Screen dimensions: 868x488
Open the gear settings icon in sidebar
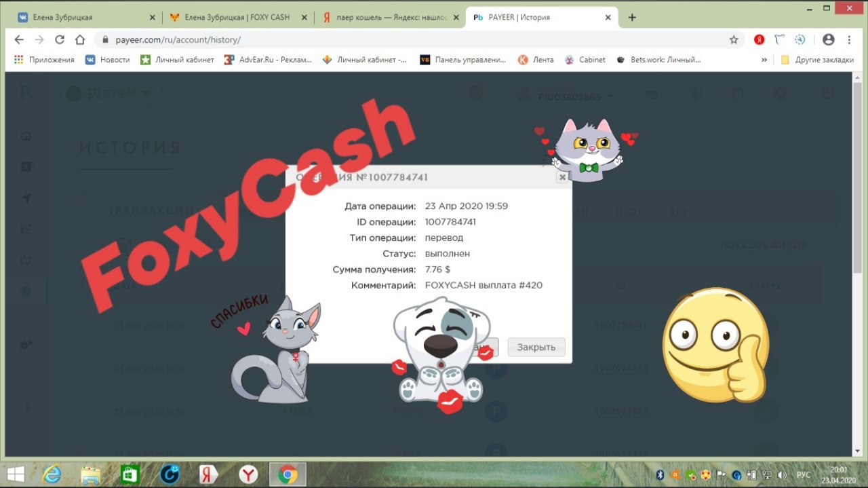(x=26, y=345)
